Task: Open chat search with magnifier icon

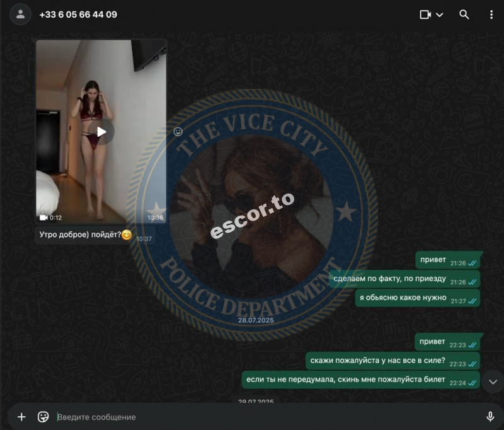Action: point(464,15)
